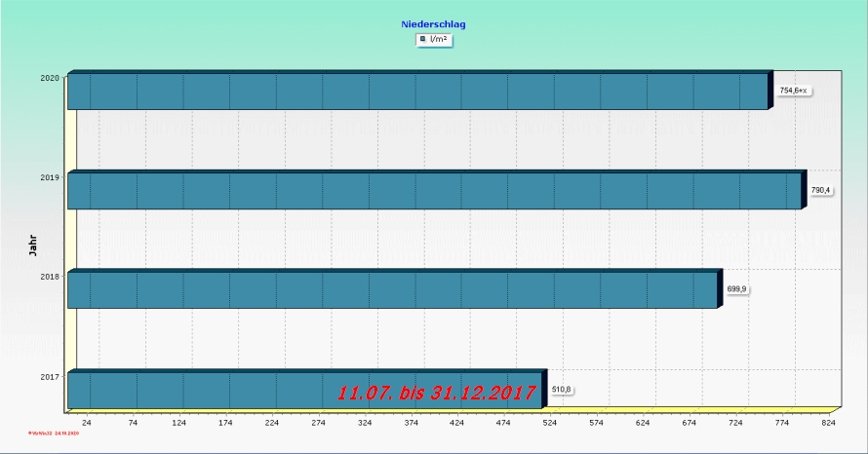The height and width of the screenshot is (454, 868).
Task: Click the 24 tick on the horizontal axis
Action: coord(86,424)
